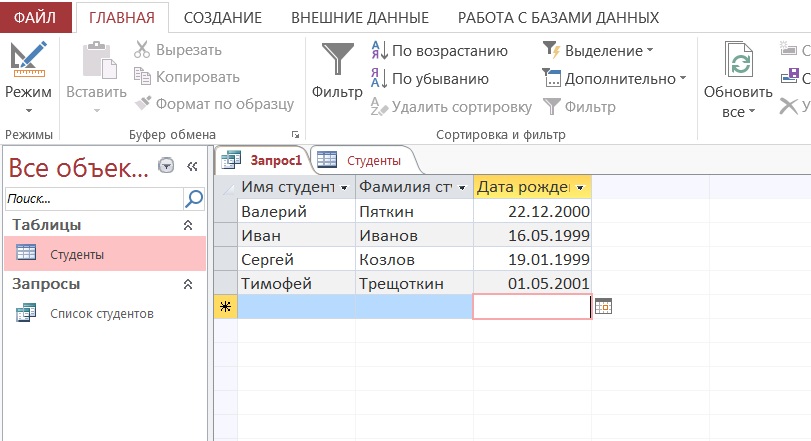This screenshot has height=441, width=811.
Task: Sort По убыванию
Action: [430, 79]
